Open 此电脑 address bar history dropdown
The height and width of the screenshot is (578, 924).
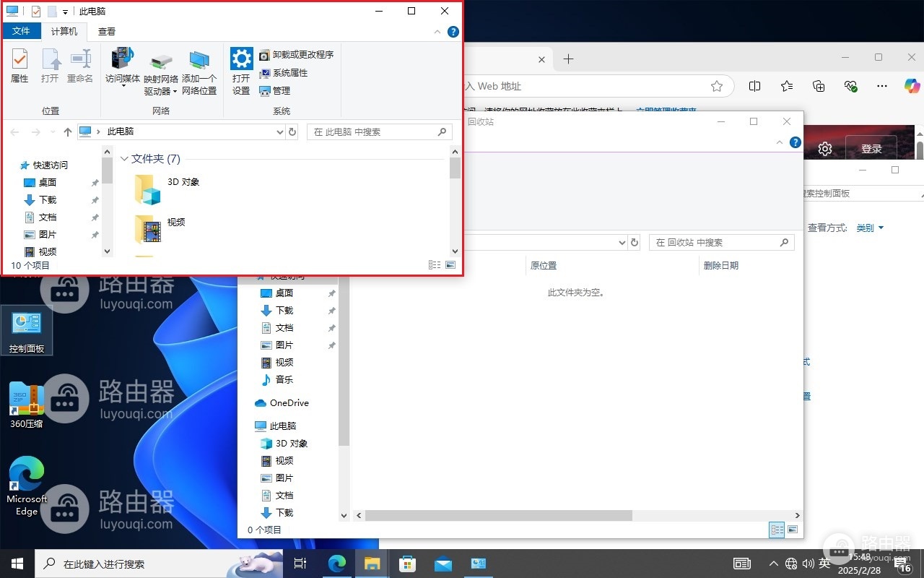pos(281,132)
